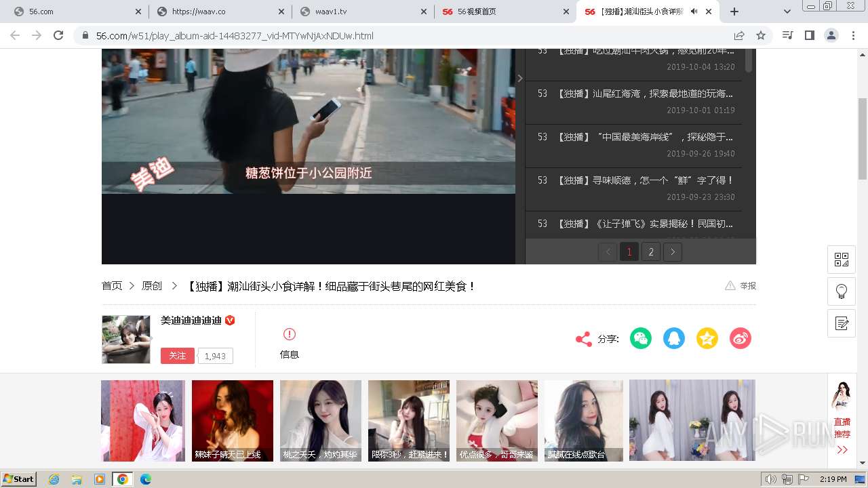Image resolution: width=868 pixels, height=488 pixels.
Task: Click the playlist panel scrollbar
Action: [x=749, y=60]
